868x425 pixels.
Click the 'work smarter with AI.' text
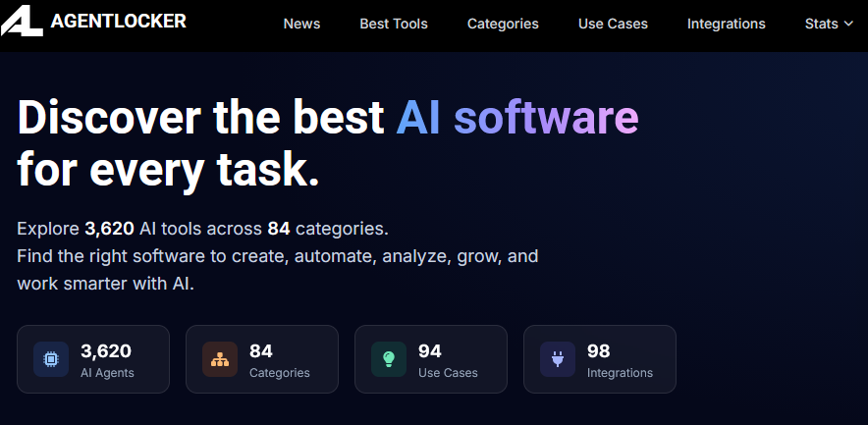(106, 284)
